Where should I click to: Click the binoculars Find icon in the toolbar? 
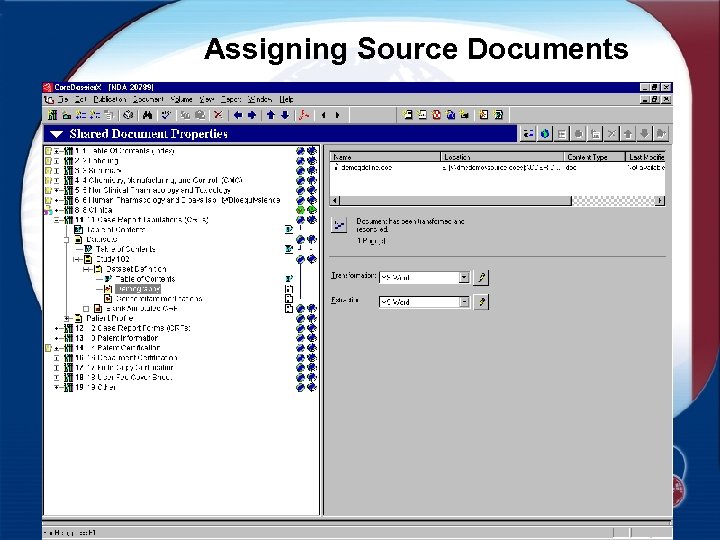[x=147, y=115]
